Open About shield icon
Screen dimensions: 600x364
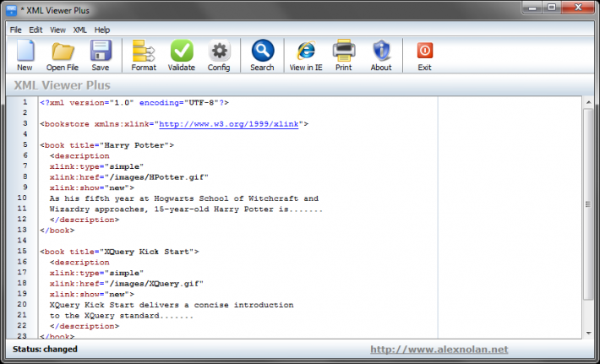(381, 51)
